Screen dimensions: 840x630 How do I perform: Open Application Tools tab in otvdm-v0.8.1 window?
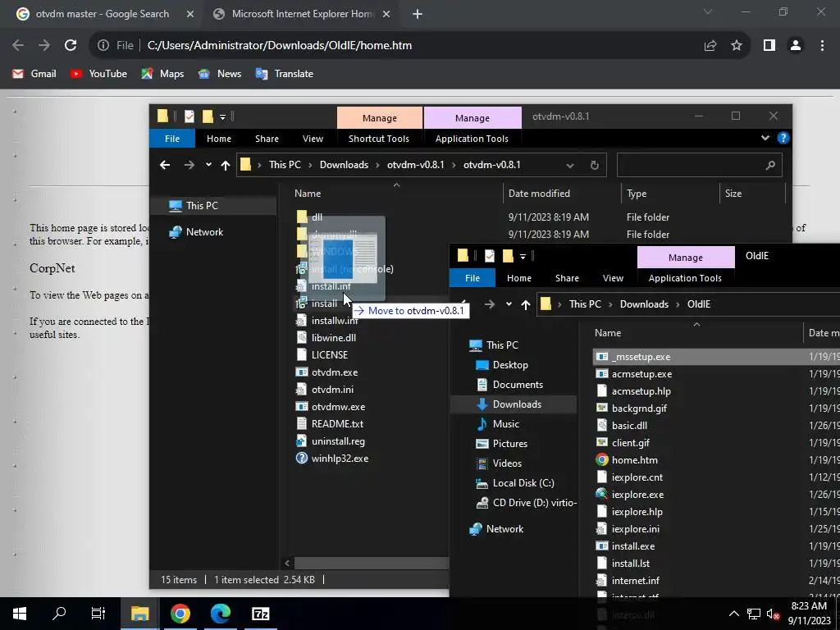pos(472,139)
